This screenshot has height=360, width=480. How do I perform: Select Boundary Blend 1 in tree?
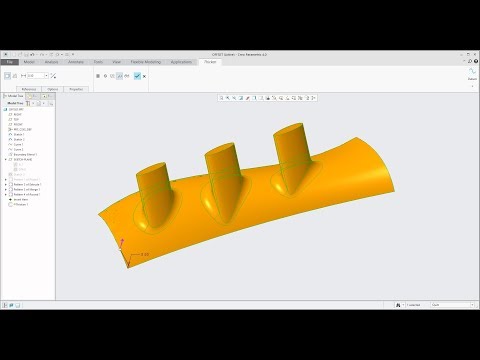[23, 155]
